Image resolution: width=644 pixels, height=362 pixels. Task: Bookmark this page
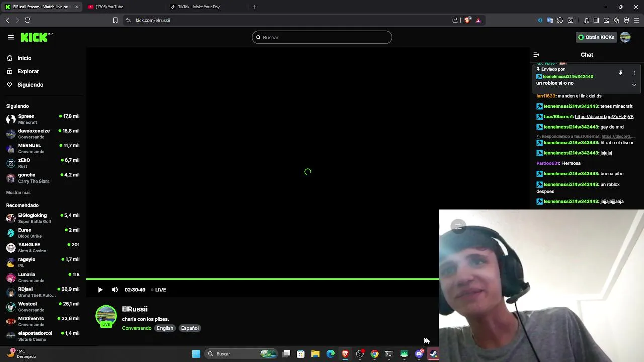tap(115, 20)
